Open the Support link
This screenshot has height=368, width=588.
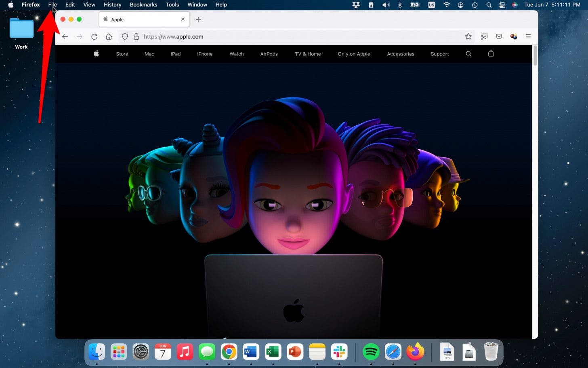click(x=440, y=54)
